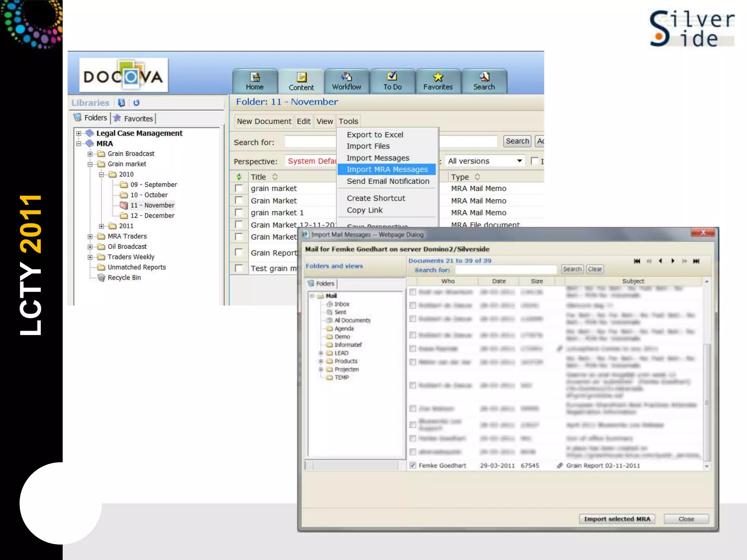
Task: Expand the 2011 folder node
Action: click(x=101, y=226)
